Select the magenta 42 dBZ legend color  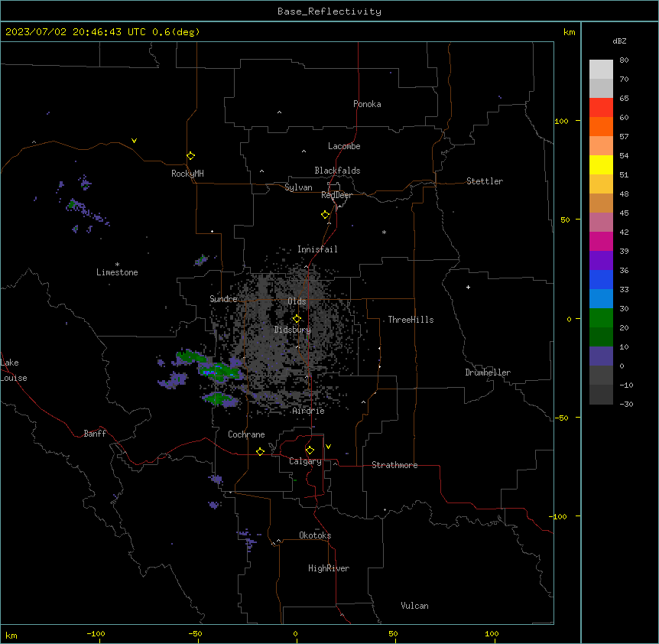pos(601,241)
